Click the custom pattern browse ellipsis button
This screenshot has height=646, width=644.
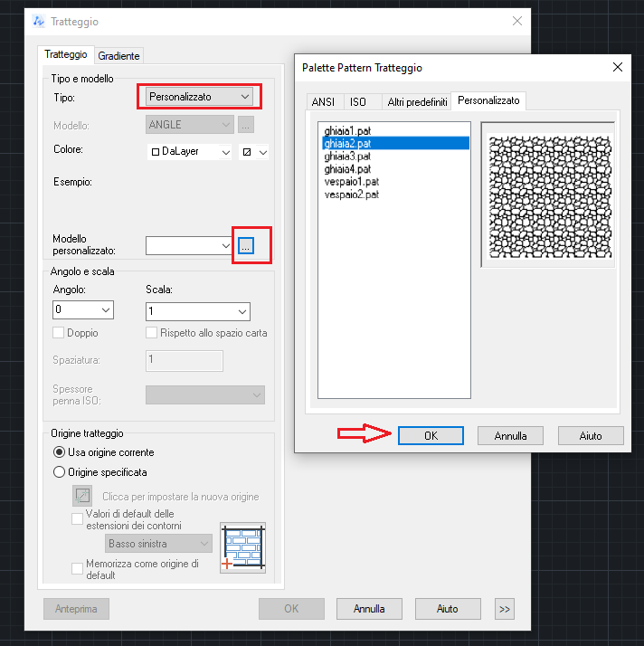click(247, 245)
